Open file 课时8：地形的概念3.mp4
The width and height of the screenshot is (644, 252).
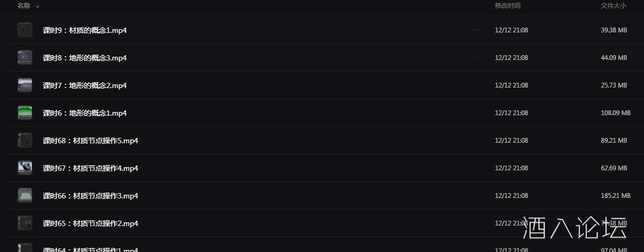tap(85, 58)
